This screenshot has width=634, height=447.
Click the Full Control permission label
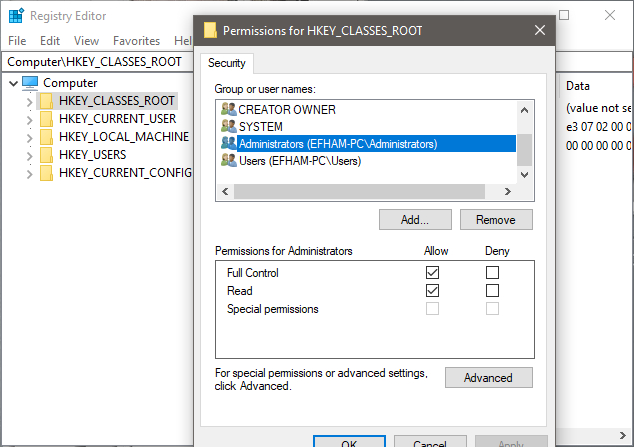pos(253,273)
